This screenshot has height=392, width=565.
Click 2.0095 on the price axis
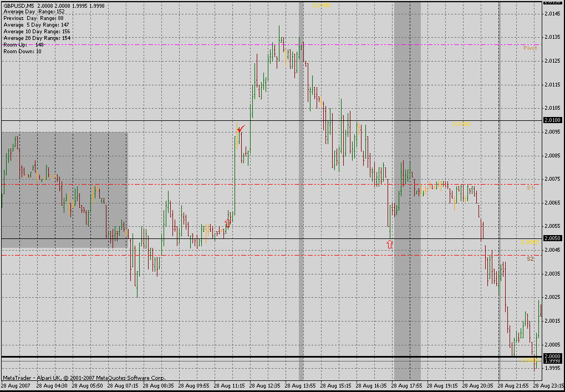(553, 132)
